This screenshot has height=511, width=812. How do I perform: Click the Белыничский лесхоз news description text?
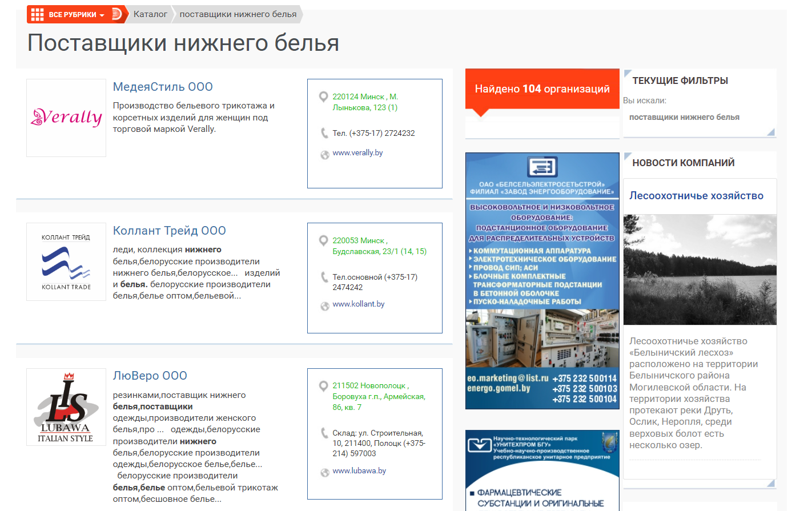point(694,393)
